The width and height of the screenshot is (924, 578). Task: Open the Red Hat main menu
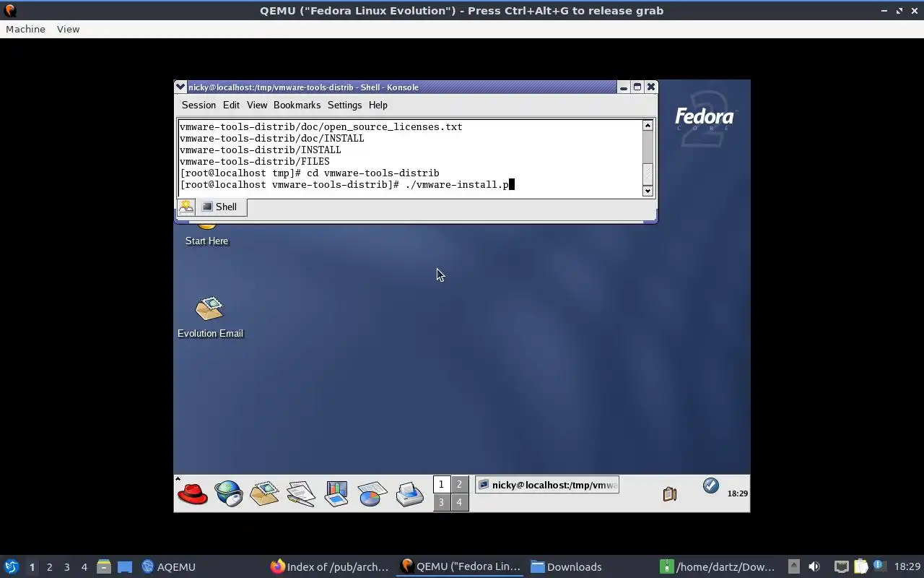[193, 493]
